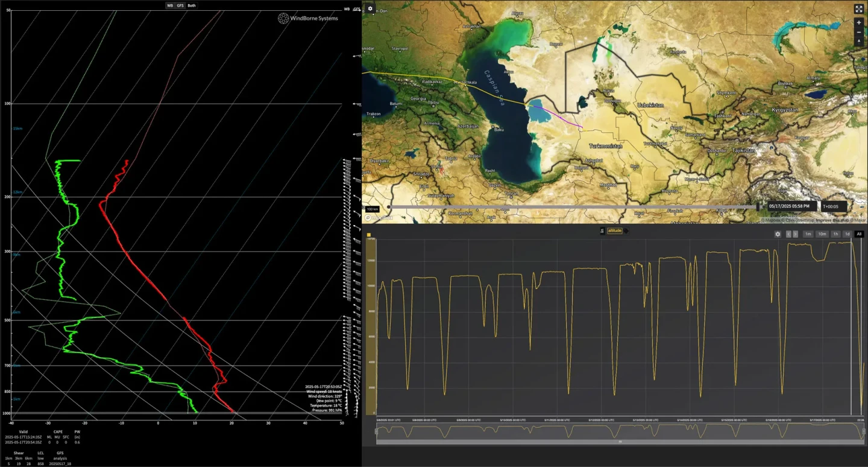Enter fullscreen map view
Screen dimensions: 868x467
859,9
